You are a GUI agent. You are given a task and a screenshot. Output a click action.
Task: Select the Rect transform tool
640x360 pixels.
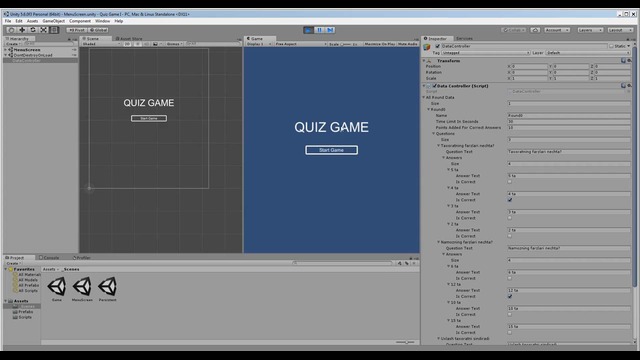54,30
